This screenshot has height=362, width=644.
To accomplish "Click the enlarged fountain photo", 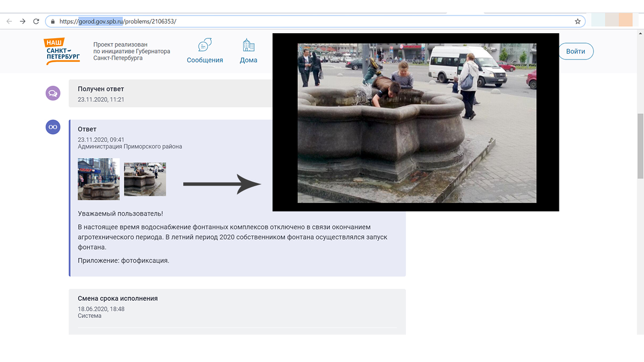I will 417,123.
